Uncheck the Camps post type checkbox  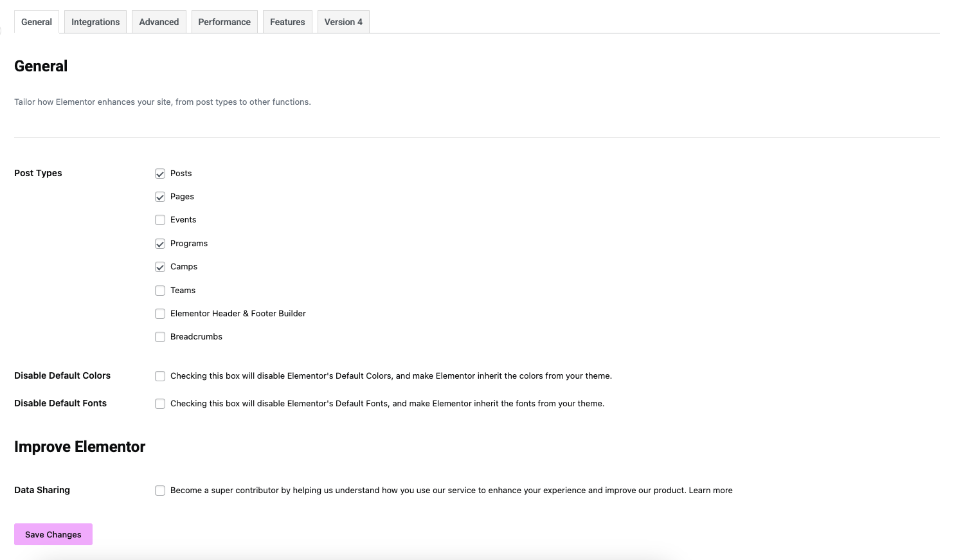pos(160,267)
